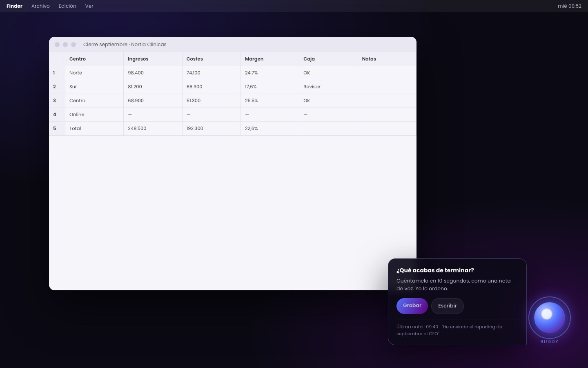This screenshot has width=588, height=368.
Task: Select the Ingresos value 98.400
Action: tap(153, 73)
